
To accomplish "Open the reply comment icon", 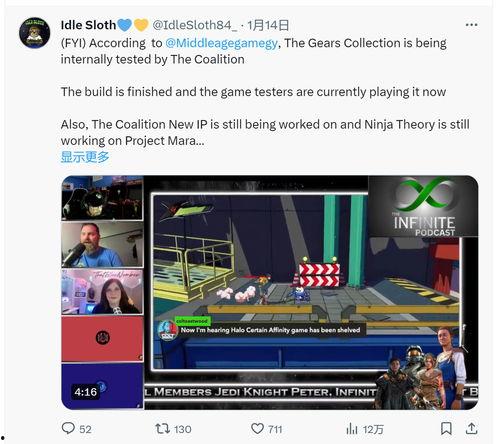I will [68, 428].
